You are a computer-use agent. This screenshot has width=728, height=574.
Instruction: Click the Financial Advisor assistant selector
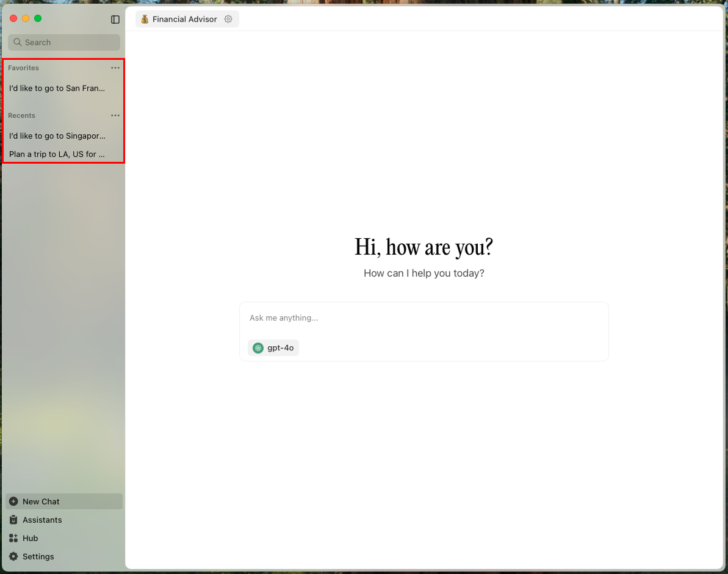coord(179,20)
